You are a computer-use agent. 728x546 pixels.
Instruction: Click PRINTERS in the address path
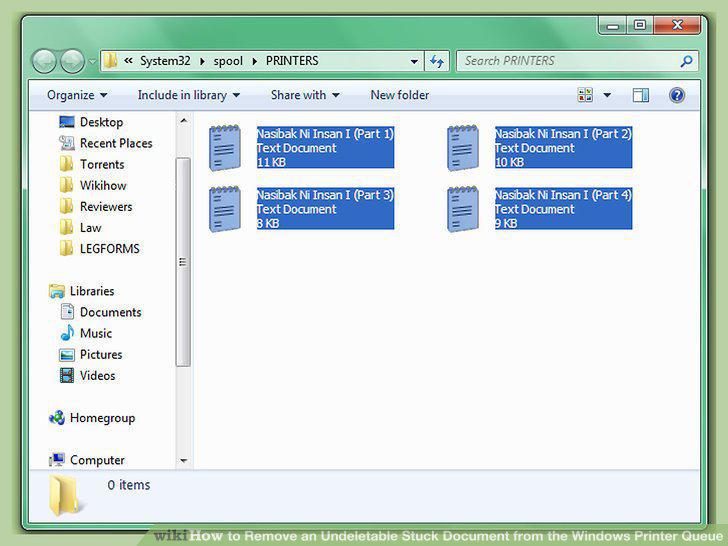(x=292, y=61)
